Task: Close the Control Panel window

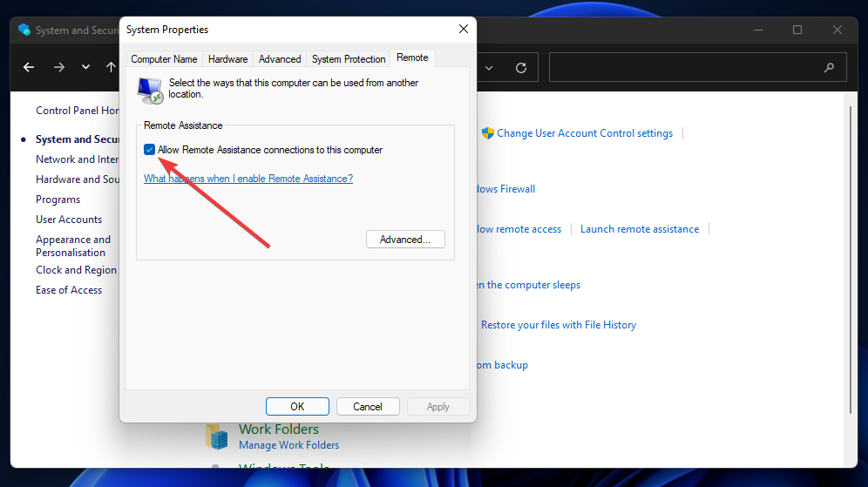Action: pyautogui.click(x=837, y=30)
